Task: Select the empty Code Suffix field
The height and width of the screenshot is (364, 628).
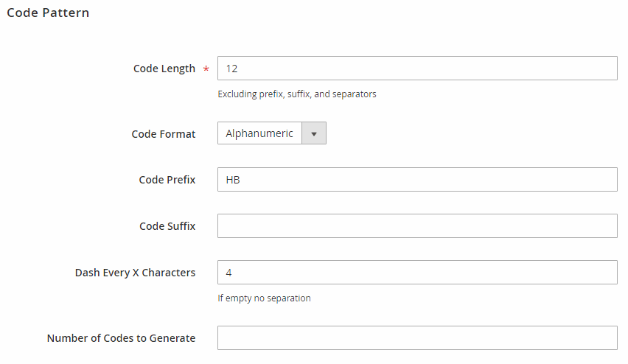Action: point(417,226)
